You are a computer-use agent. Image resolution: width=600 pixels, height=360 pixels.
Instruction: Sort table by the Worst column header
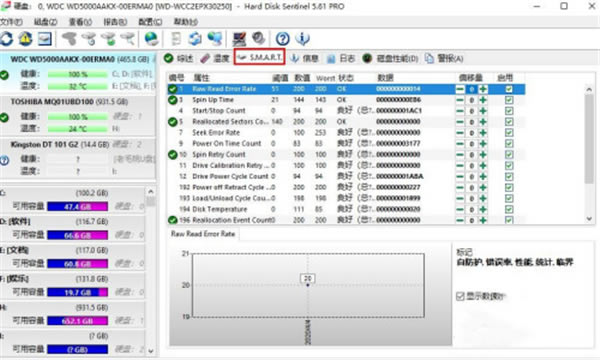[326, 78]
